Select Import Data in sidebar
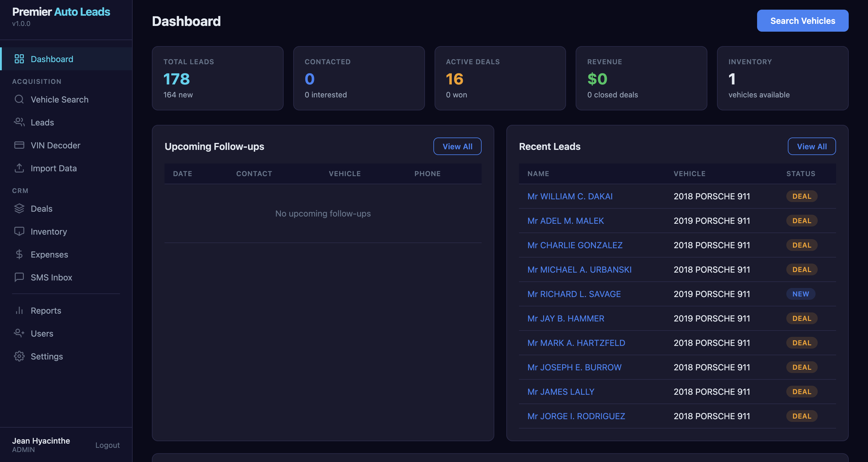The image size is (868, 462). tap(67, 168)
